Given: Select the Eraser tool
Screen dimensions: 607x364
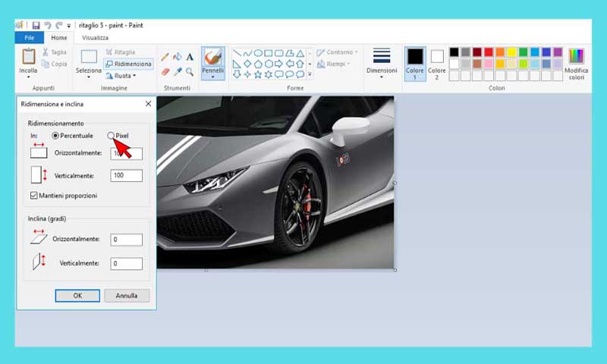Looking at the screenshot, I should click(165, 72).
